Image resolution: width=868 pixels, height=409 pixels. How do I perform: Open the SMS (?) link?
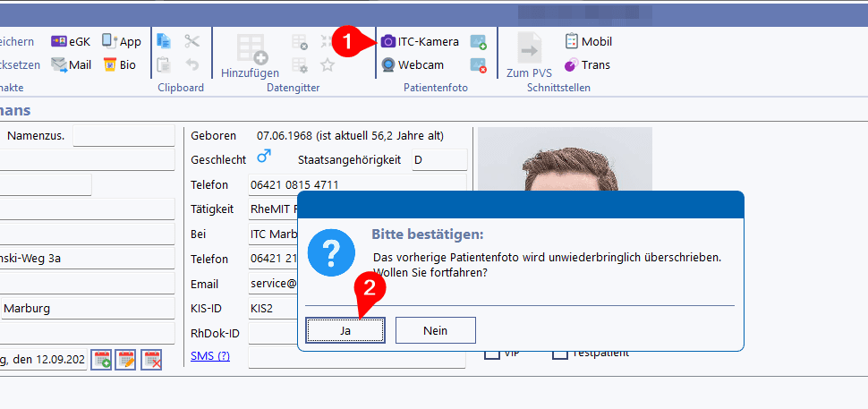(x=210, y=356)
